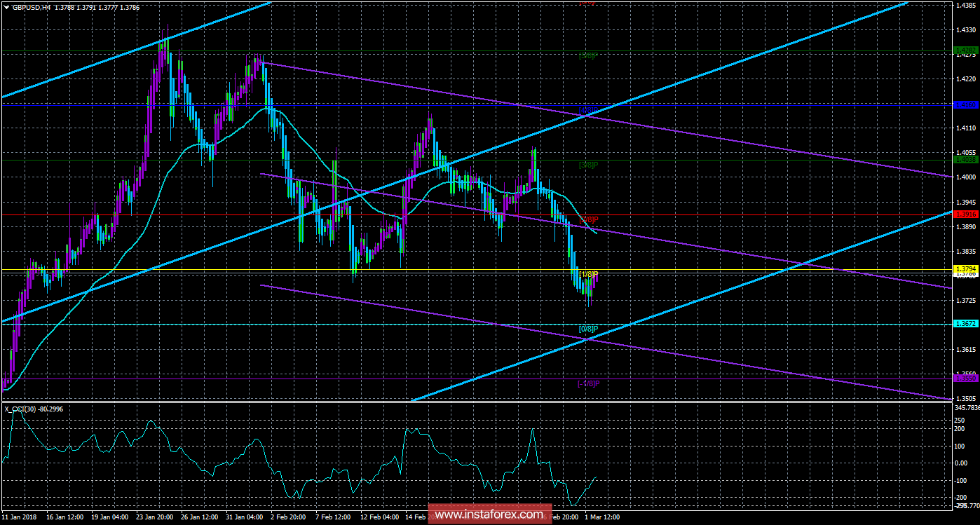Click the X_CCI(30) -80.2996 indicator label
Viewport: 980px width, 525px height.
34,408
